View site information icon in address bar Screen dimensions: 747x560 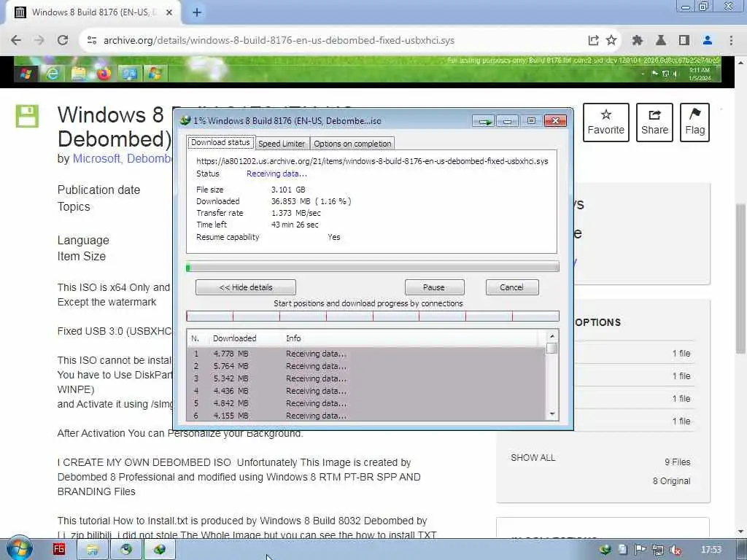pyautogui.click(x=92, y=41)
